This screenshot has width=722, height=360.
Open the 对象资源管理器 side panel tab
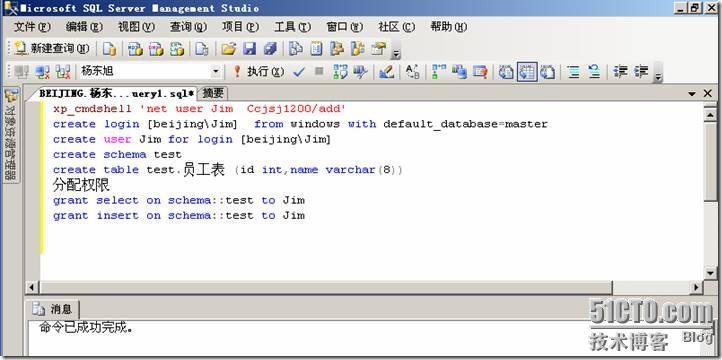click(12, 134)
